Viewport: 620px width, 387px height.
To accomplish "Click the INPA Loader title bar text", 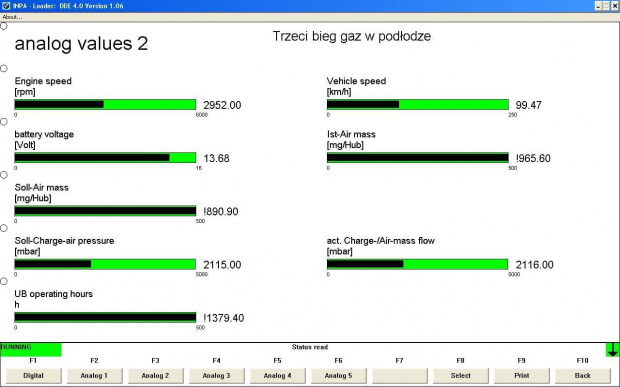I will pos(68,6).
